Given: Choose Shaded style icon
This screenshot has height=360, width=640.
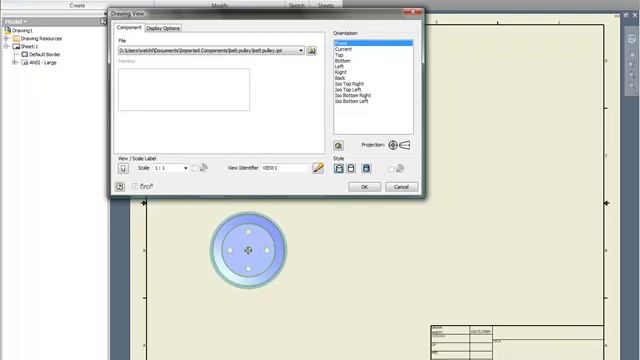Looking at the screenshot, I should [x=366, y=168].
